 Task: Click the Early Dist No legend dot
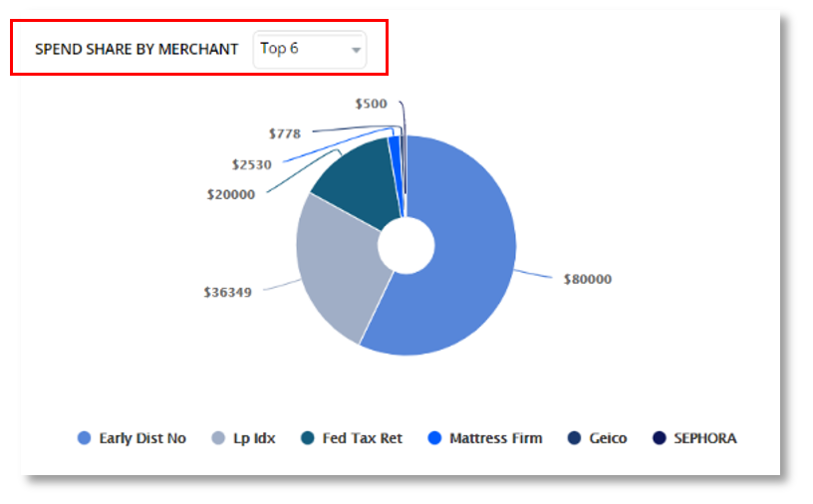point(84,438)
